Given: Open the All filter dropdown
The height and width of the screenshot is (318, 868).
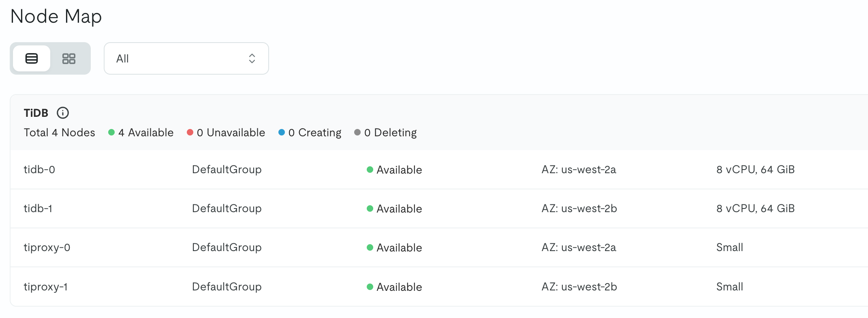Looking at the screenshot, I should (x=186, y=58).
